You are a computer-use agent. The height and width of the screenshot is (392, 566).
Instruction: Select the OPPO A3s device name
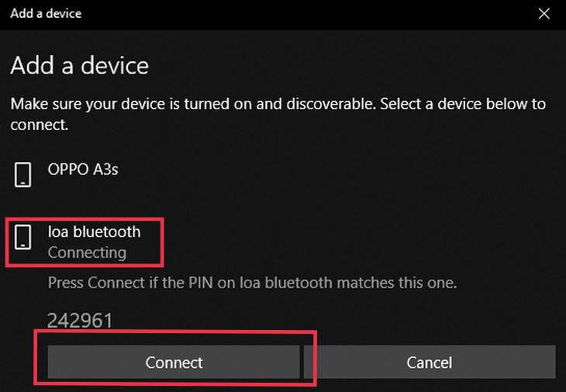(83, 168)
